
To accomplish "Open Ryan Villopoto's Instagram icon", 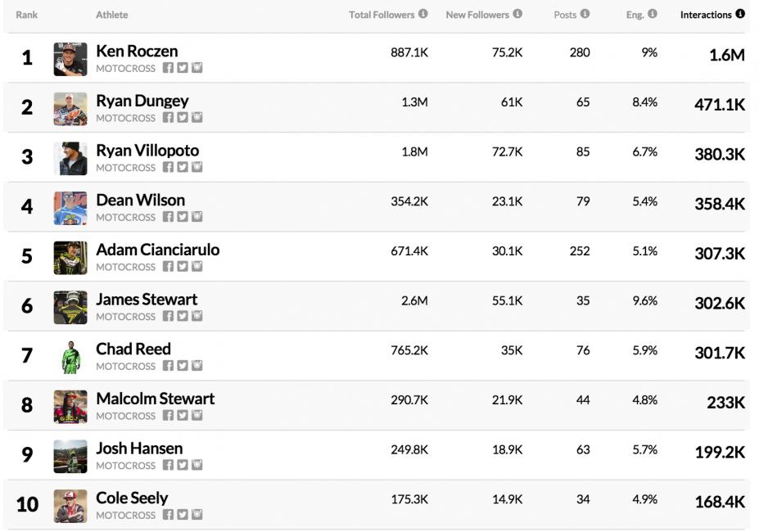I will click(197, 167).
